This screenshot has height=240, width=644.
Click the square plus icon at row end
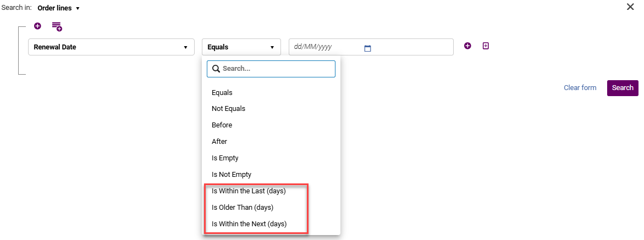tap(486, 46)
